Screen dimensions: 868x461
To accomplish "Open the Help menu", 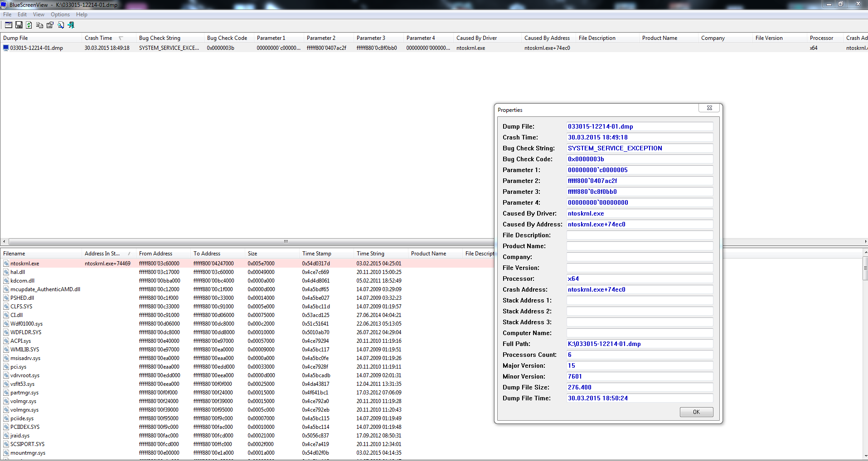I will 82,14.
